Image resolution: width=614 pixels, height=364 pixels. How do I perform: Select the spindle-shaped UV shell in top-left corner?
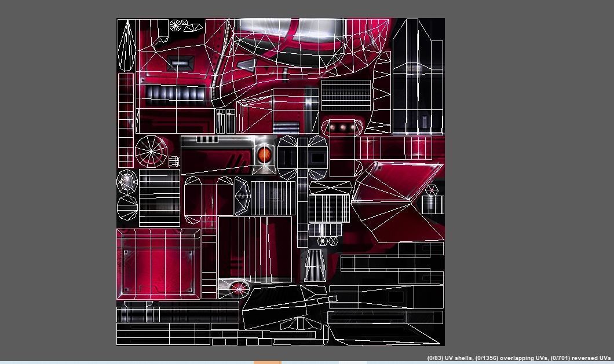(127, 44)
